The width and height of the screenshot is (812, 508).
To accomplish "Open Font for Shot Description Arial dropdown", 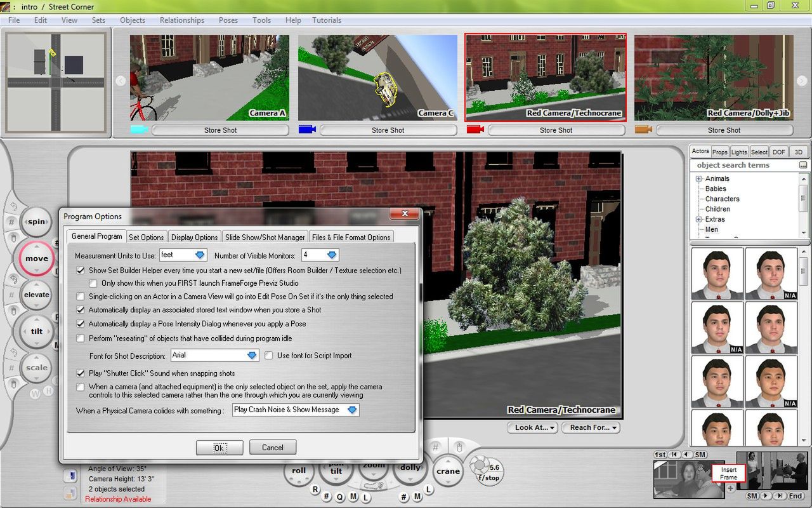I will (x=214, y=356).
